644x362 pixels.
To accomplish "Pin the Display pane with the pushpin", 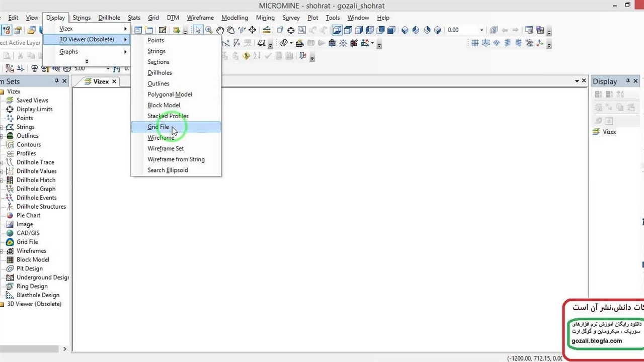I will (x=627, y=81).
